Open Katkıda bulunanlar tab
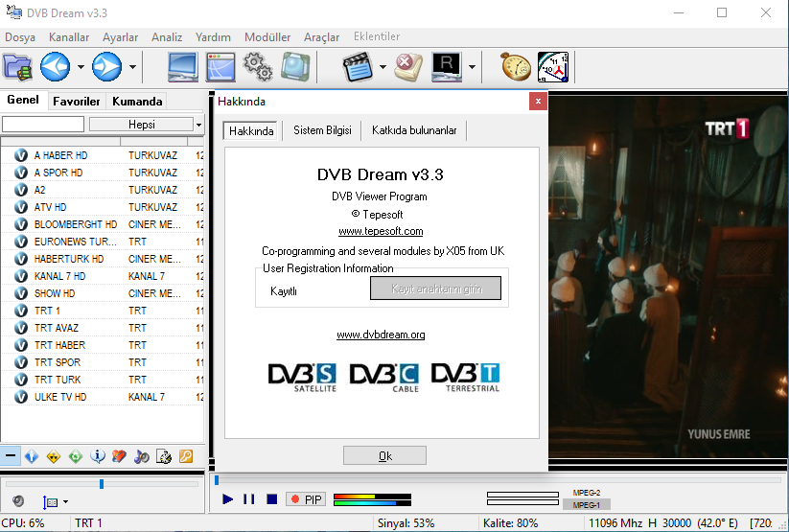This screenshot has height=532, width=789. point(414,130)
